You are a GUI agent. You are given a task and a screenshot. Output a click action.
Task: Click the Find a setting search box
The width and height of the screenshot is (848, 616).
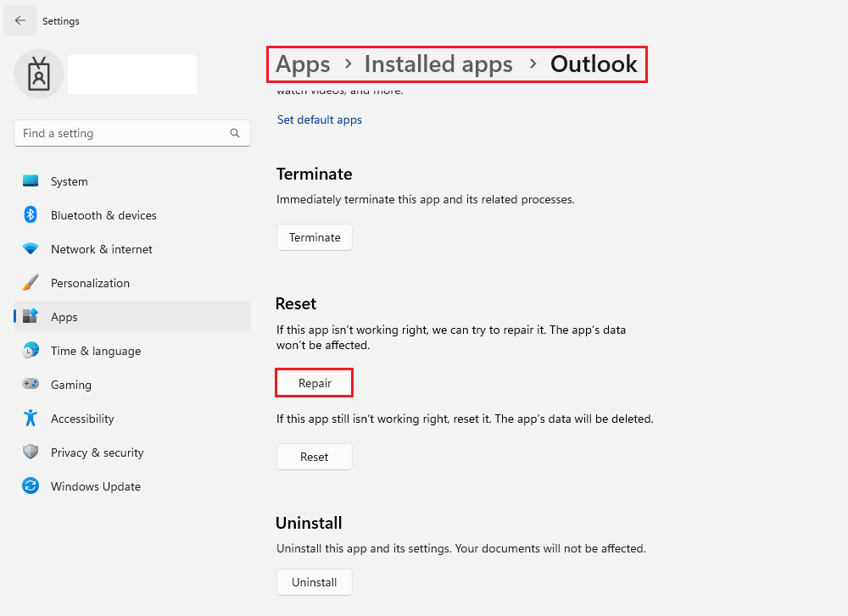coord(132,133)
